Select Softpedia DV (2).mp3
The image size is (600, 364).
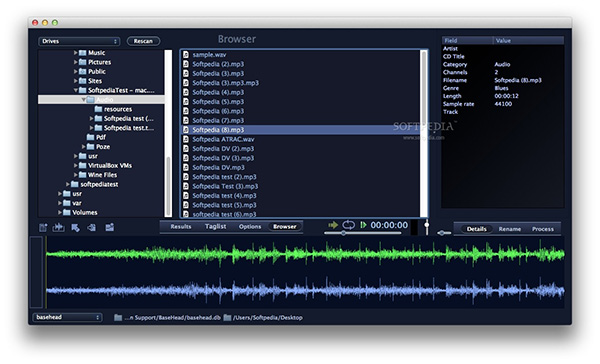[301, 149]
